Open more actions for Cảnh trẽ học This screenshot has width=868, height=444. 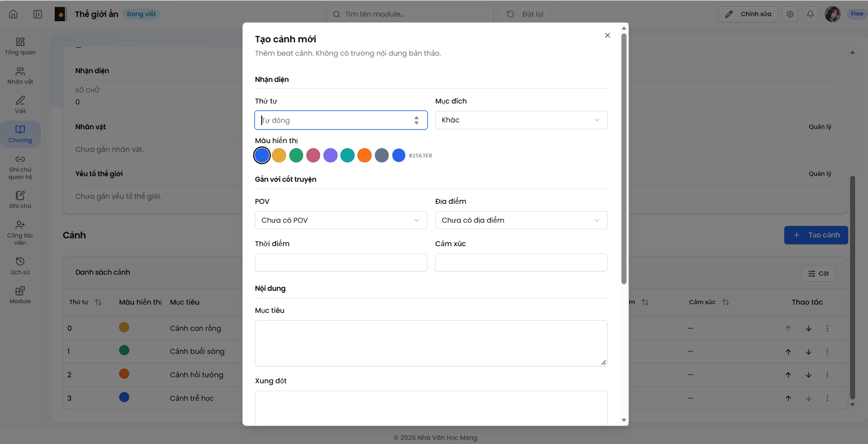pyautogui.click(x=827, y=398)
